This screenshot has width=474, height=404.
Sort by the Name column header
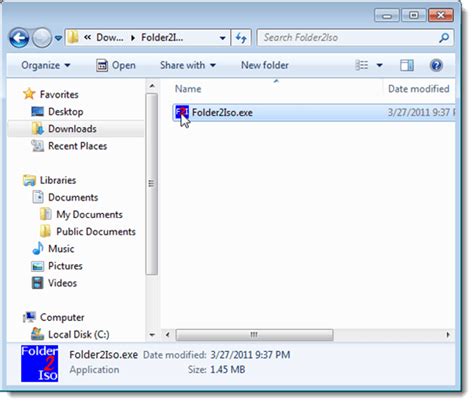point(188,89)
